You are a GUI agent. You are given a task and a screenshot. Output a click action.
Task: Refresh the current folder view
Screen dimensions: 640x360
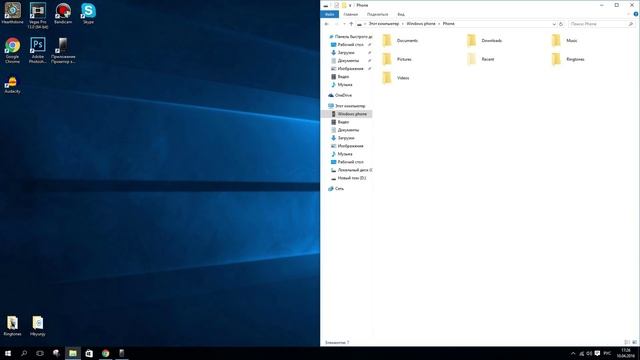[x=561, y=24]
